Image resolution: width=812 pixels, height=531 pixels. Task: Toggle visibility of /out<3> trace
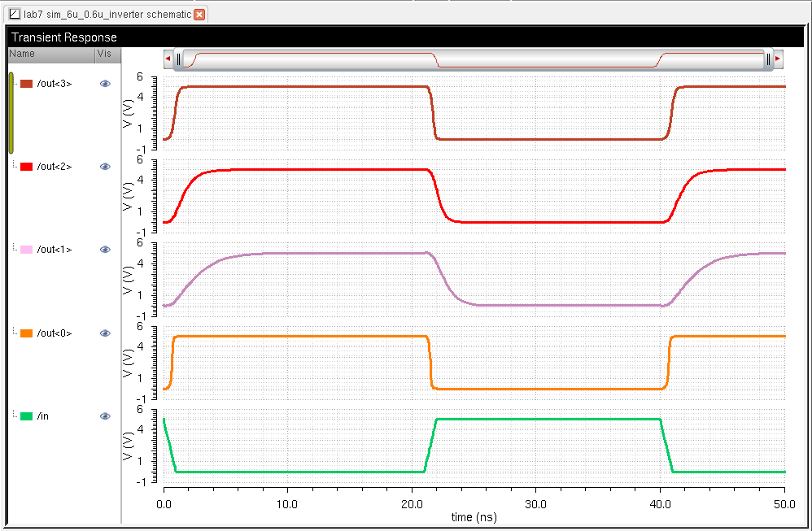(105, 83)
